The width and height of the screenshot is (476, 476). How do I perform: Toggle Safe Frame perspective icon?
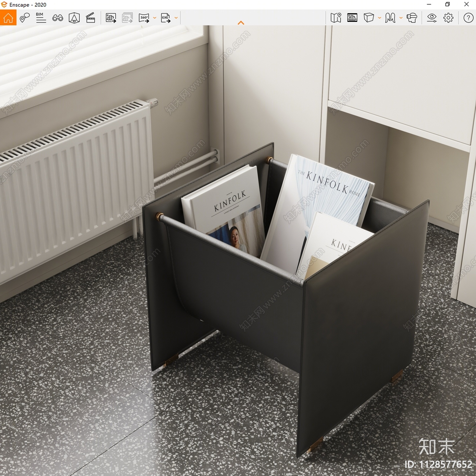[74, 18]
